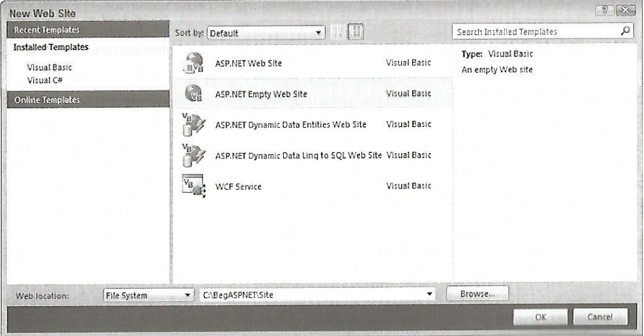Open the Web location File System dropdown
644x336 pixels.
coord(148,295)
